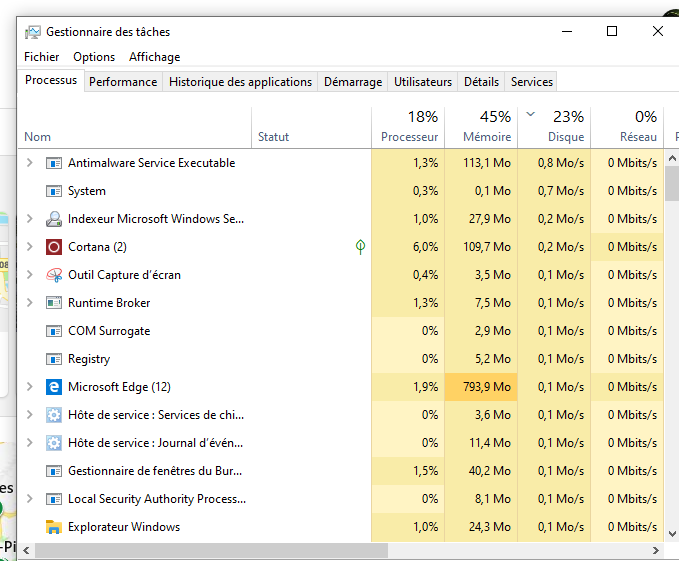Expand the Outil Capture d'écran row
Image resolution: width=679 pixels, height=561 pixels.
point(29,275)
